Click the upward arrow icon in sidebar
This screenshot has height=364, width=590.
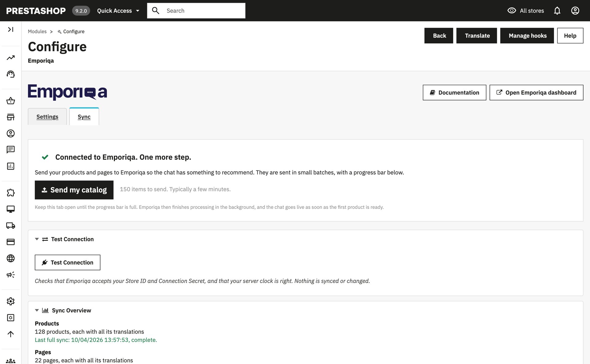(x=11, y=334)
